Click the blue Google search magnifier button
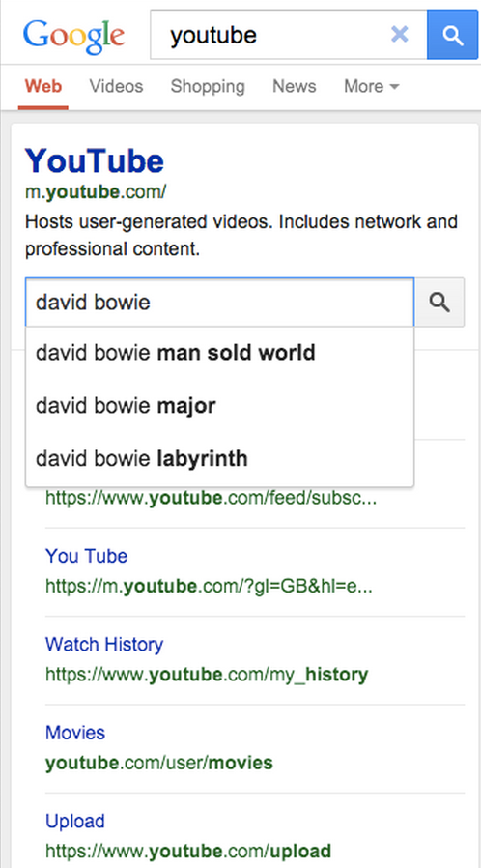481x868 pixels. tap(452, 35)
